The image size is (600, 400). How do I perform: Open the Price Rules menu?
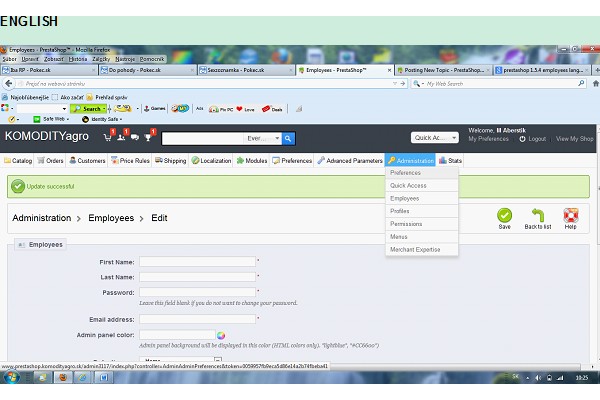click(130, 161)
